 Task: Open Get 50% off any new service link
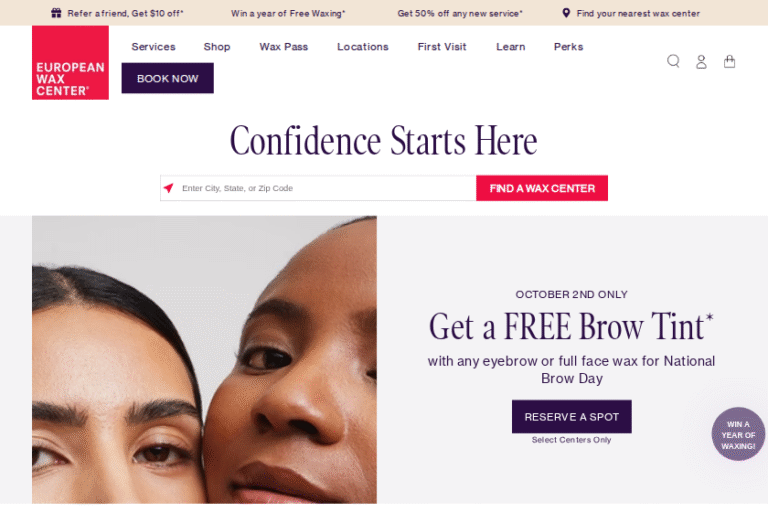pos(460,13)
